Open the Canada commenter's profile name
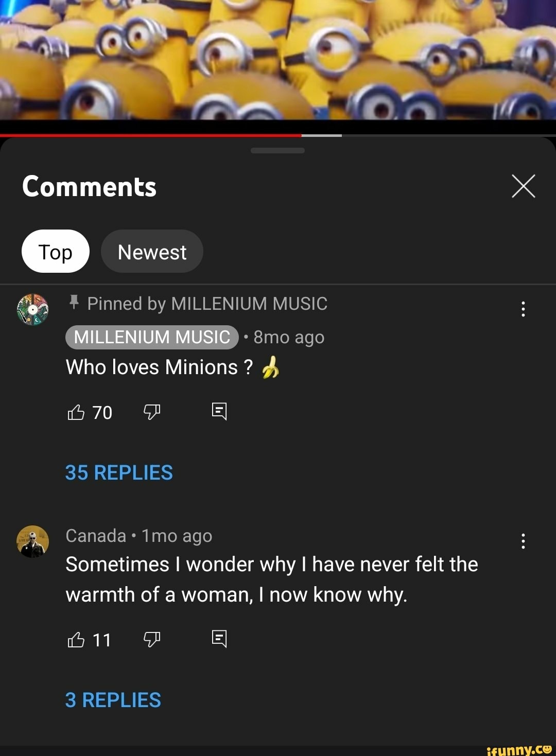The image size is (556, 756). [x=96, y=536]
